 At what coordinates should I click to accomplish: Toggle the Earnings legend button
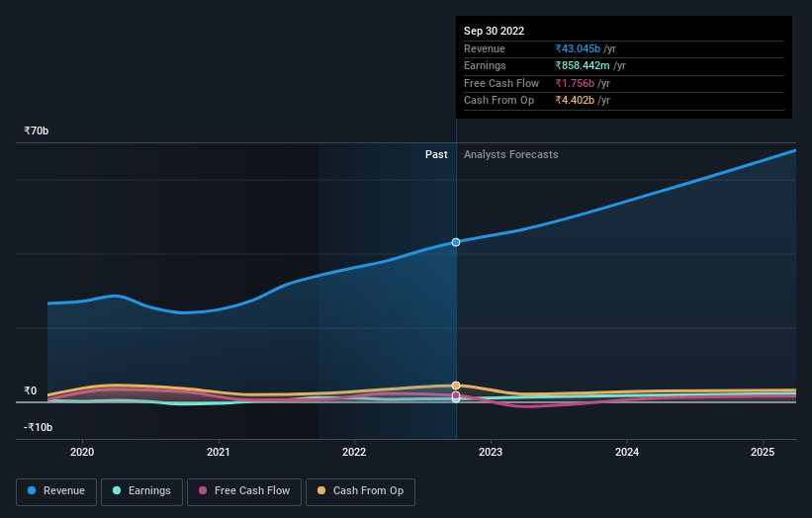coord(141,491)
